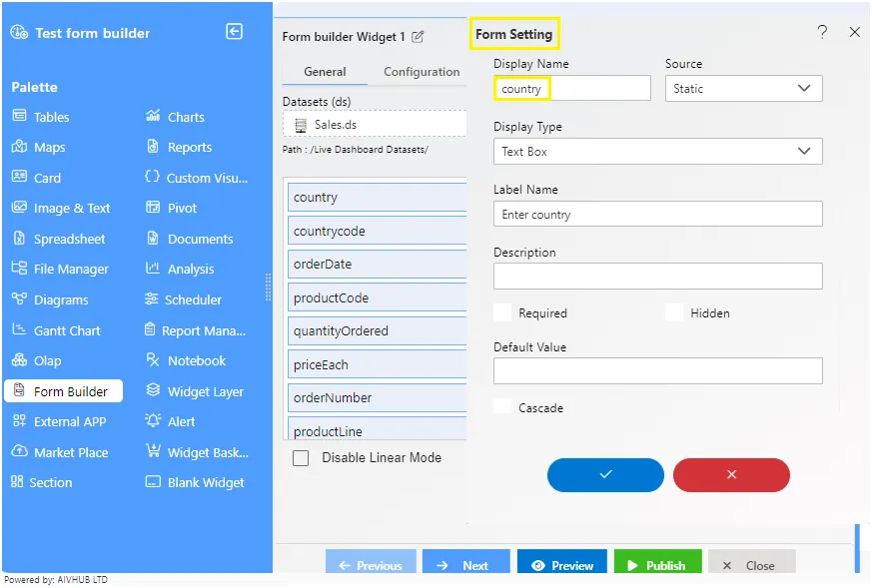This screenshot has height=588, width=872.
Task: Open the Alert palette item
Action: [x=170, y=422]
